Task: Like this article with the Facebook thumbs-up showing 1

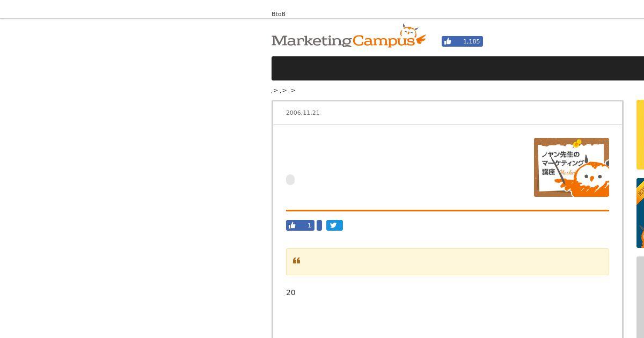Action: tap(300, 225)
